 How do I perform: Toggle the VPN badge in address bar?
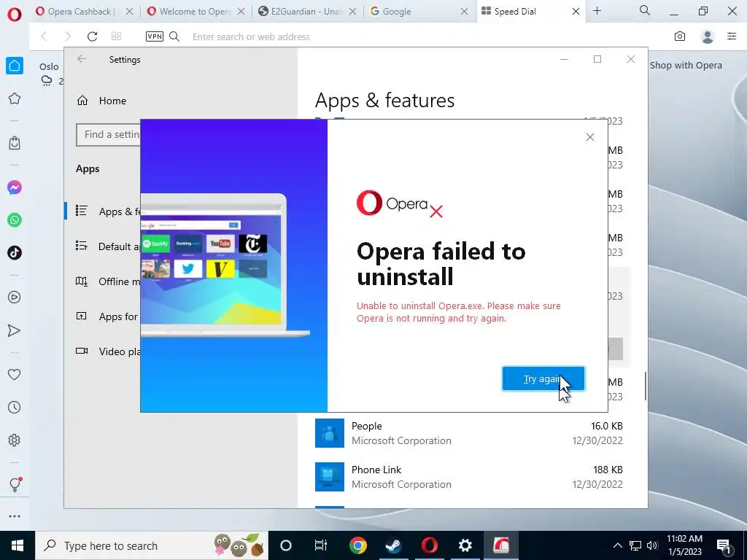(x=155, y=36)
